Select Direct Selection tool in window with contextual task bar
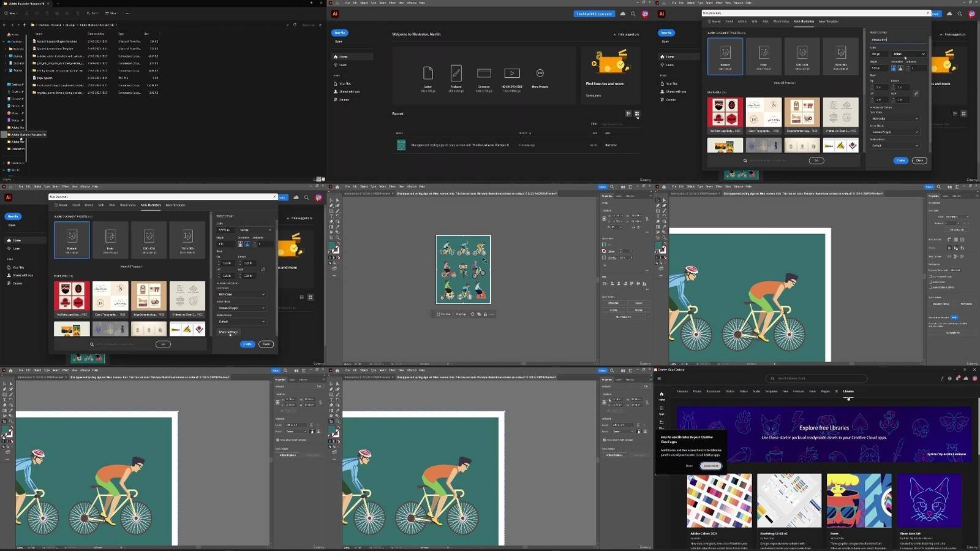This screenshot has height=551, width=980. coord(337,200)
